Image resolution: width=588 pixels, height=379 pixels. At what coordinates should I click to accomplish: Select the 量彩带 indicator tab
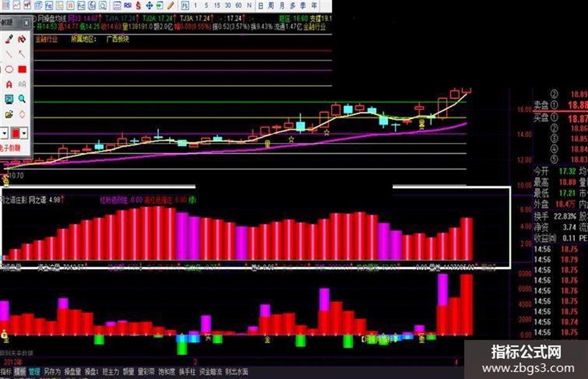coord(146,372)
